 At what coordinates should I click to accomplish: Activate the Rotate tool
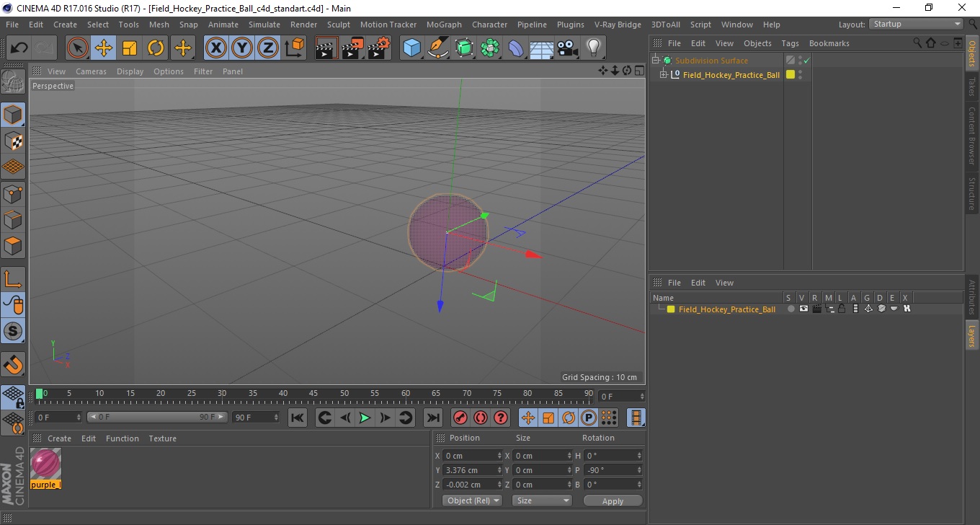click(x=156, y=48)
